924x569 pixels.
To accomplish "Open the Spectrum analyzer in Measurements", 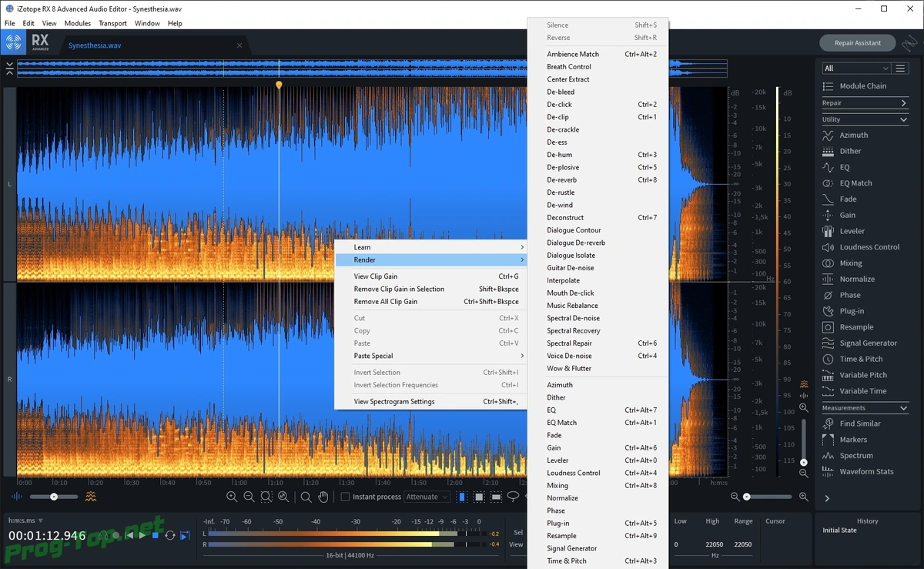I will click(x=856, y=456).
